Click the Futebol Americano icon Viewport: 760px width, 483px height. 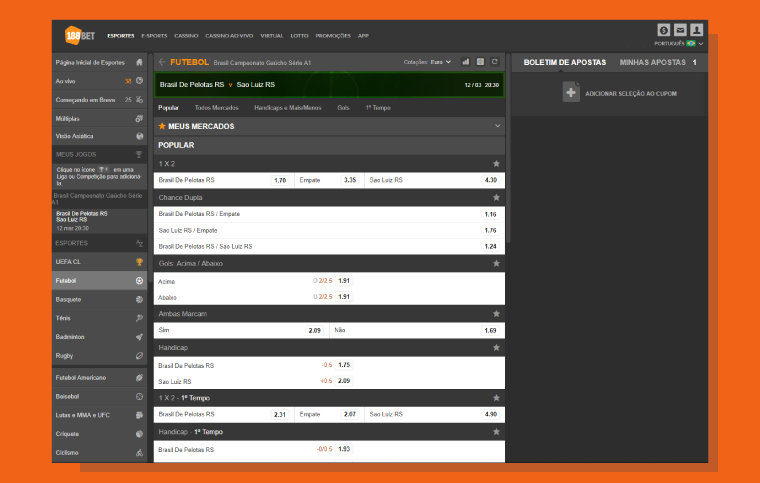pos(140,377)
